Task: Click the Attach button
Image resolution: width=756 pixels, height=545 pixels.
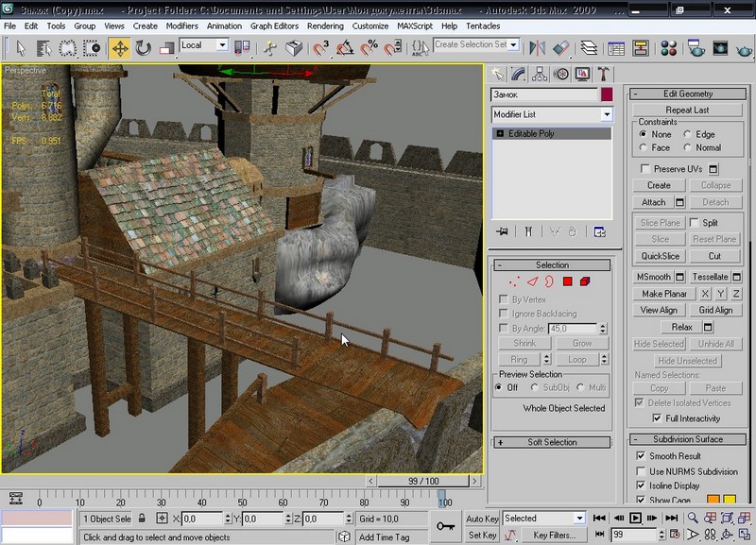Action: tap(654, 202)
